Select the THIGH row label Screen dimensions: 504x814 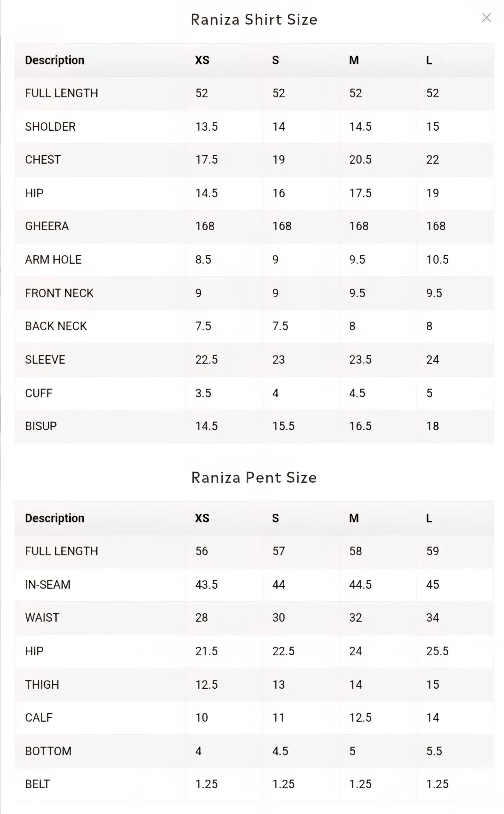tap(41, 684)
